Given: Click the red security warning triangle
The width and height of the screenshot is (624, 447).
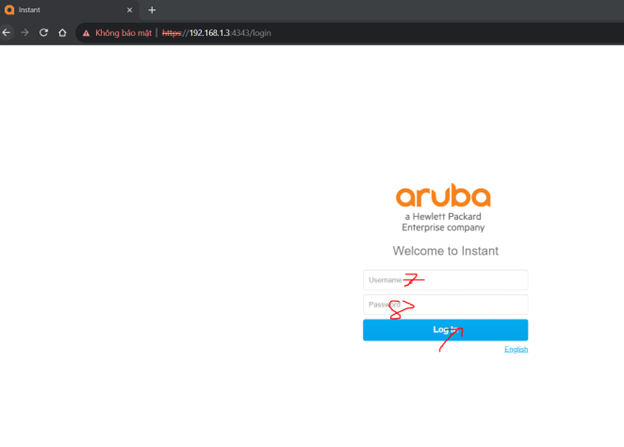Looking at the screenshot, I should click(x=86, y=33).
